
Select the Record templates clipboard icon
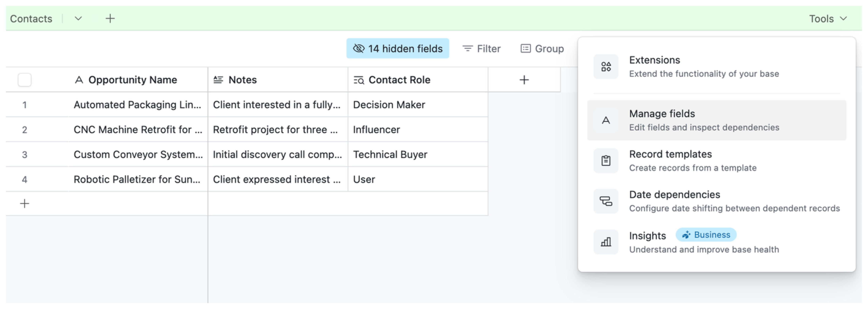[x=605, y=161]
